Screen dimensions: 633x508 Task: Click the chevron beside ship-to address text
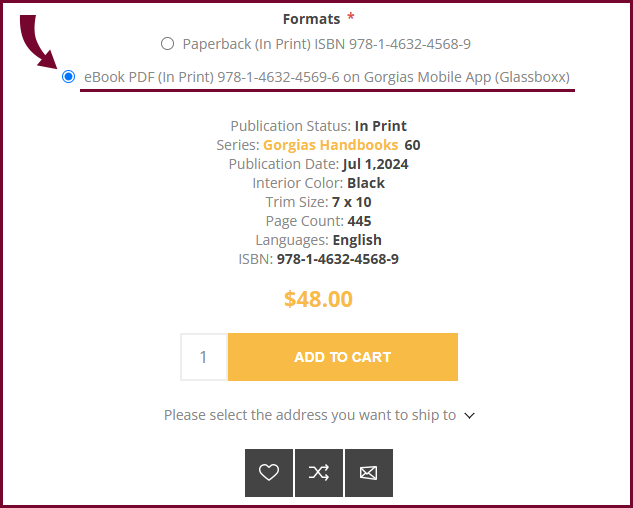(470, 416)
